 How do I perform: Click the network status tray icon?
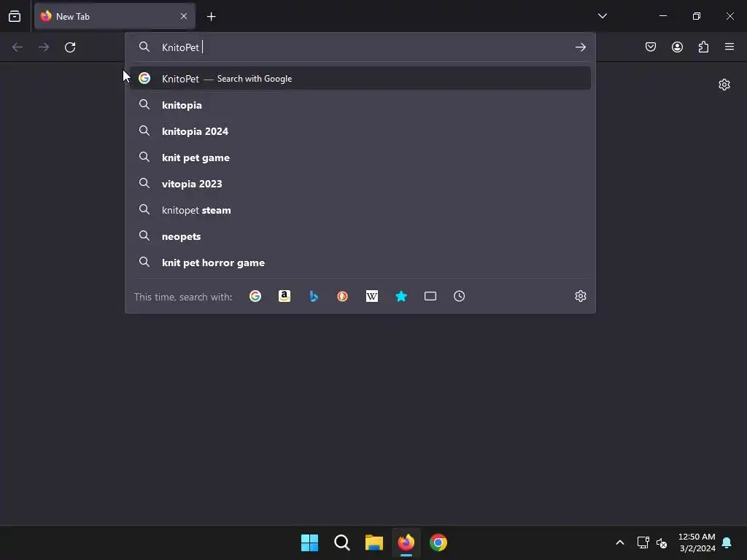pos(643,542)
